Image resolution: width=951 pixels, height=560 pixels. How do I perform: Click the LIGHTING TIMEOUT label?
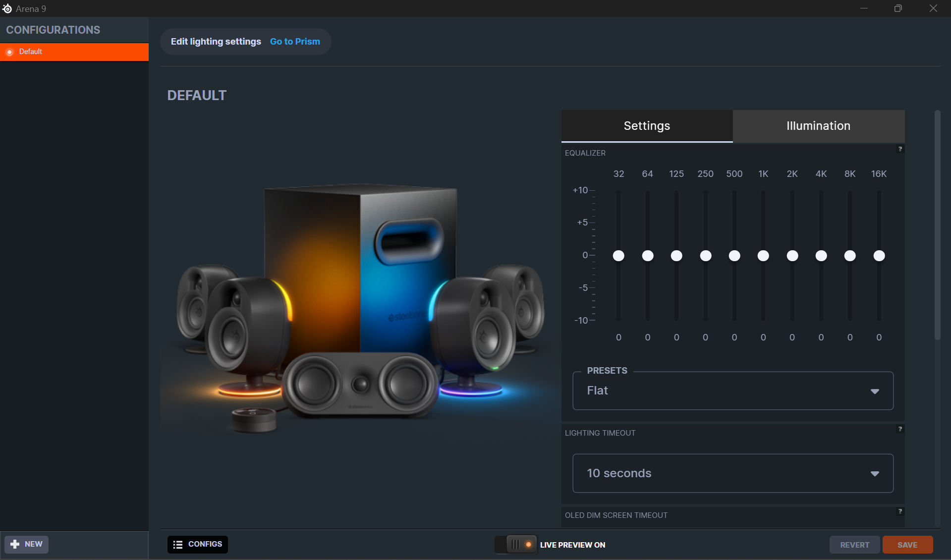click(x=600, y=433)
